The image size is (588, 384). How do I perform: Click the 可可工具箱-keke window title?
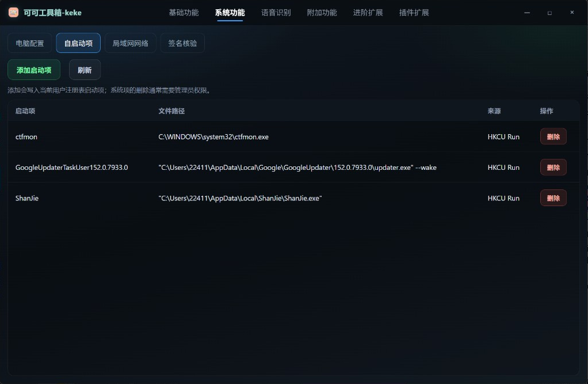point(52,13)
